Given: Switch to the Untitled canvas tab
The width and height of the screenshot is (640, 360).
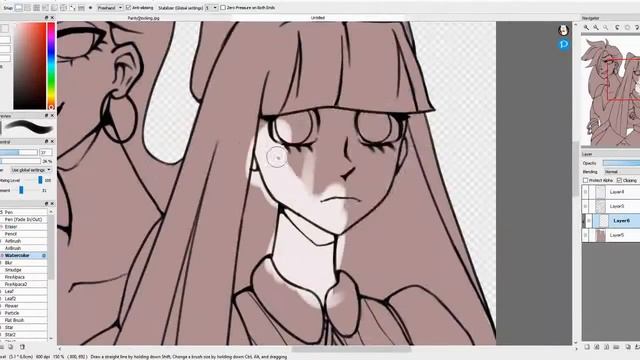Looking at the screenshot, I should point(318,18).
